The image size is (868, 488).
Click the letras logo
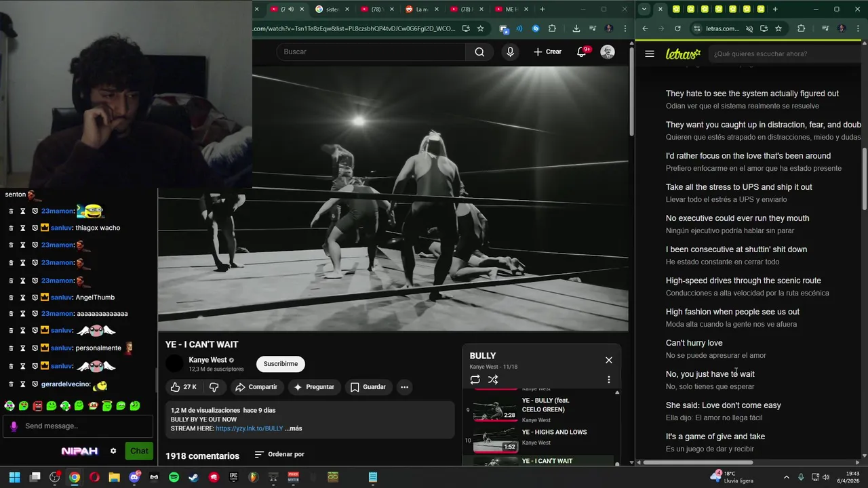pyautogui.click(x=683, y=54)
